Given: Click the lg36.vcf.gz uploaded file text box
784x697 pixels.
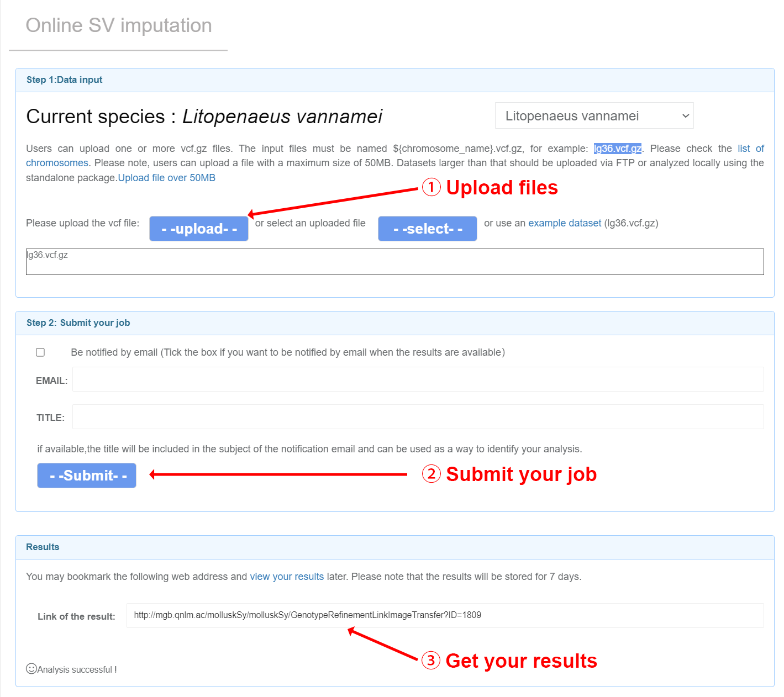Looking at the screenshot, I should pyautogui.click(x=394, y=262).
